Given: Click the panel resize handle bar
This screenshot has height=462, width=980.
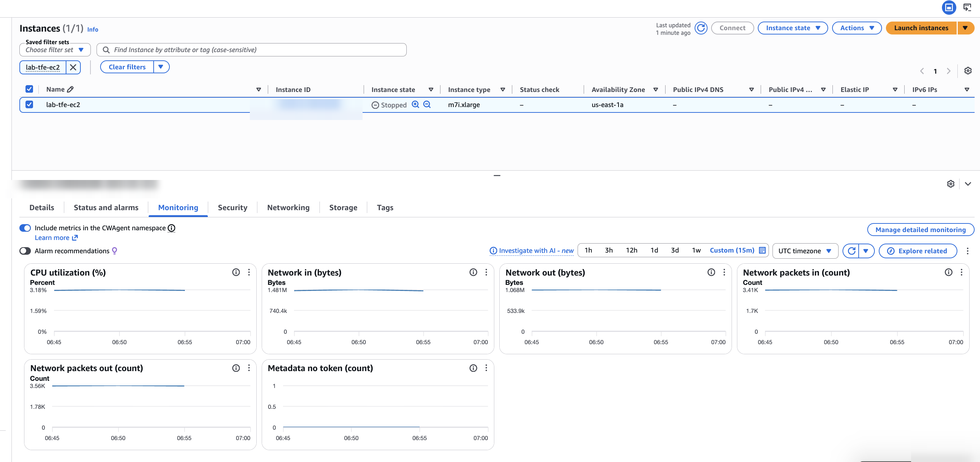Looking at the screenshot, I should tap(497, 176).
